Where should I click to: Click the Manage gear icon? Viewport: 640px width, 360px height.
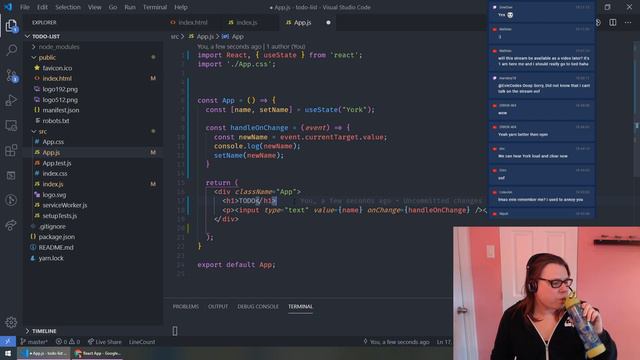pos(11,322)
